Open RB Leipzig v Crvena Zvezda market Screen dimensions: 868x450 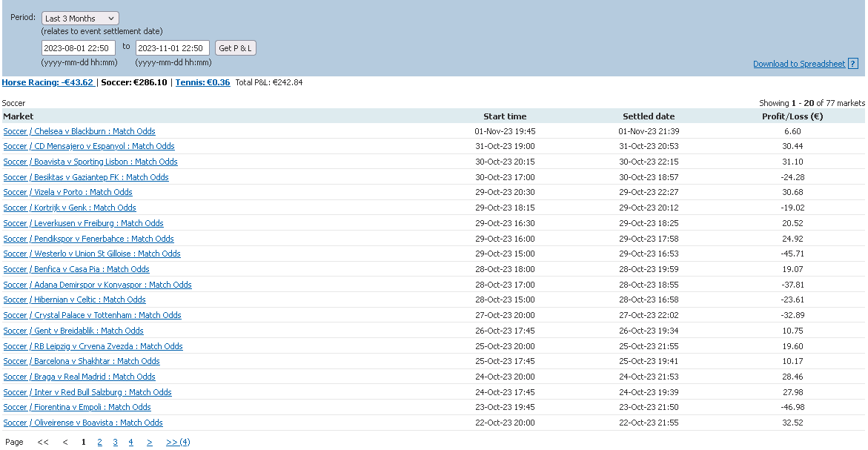(93, 346)
